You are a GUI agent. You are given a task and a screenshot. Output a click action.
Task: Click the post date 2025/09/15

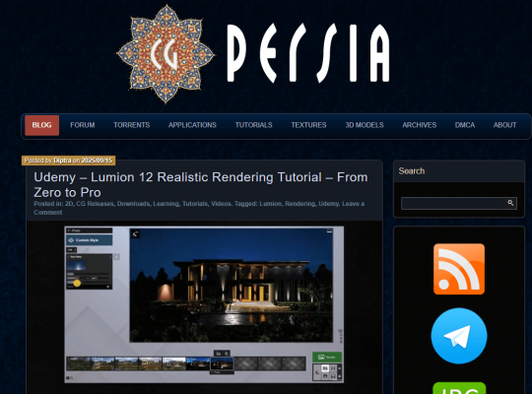click(97, 161)
